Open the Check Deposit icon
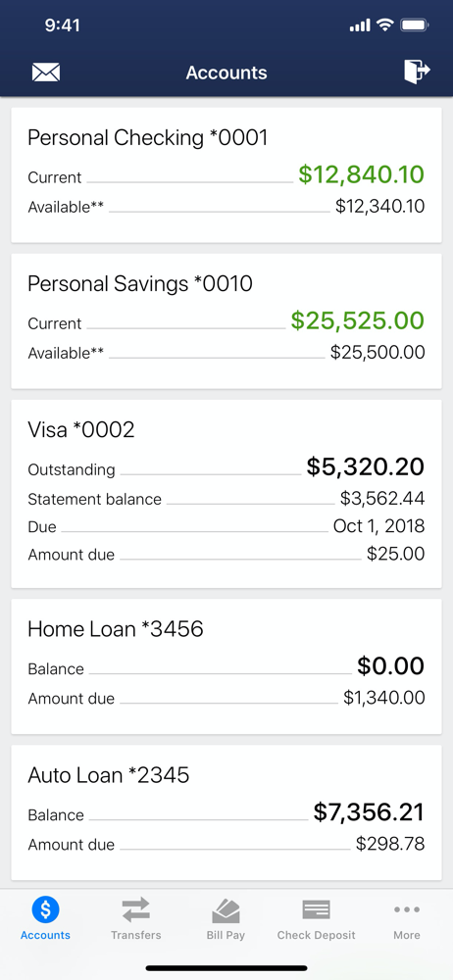The height and width of the screenshot is (980, 453). 316,910
